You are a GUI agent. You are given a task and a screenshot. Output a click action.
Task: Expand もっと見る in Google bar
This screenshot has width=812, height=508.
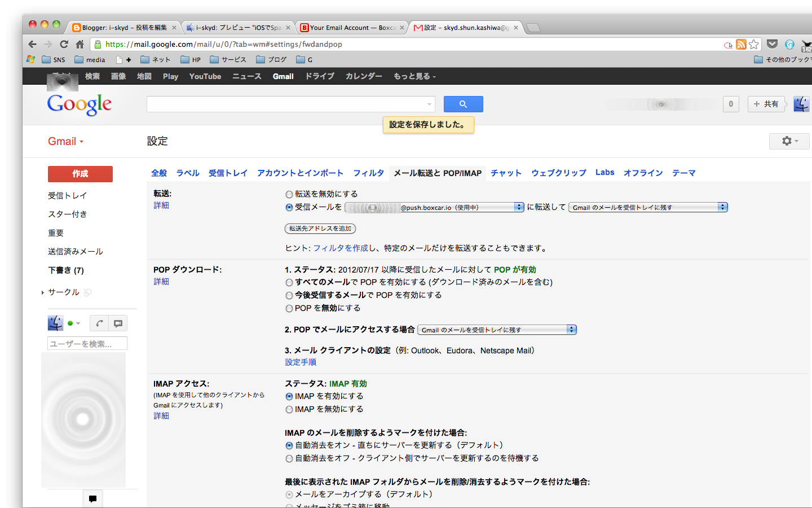click(414, 76)
